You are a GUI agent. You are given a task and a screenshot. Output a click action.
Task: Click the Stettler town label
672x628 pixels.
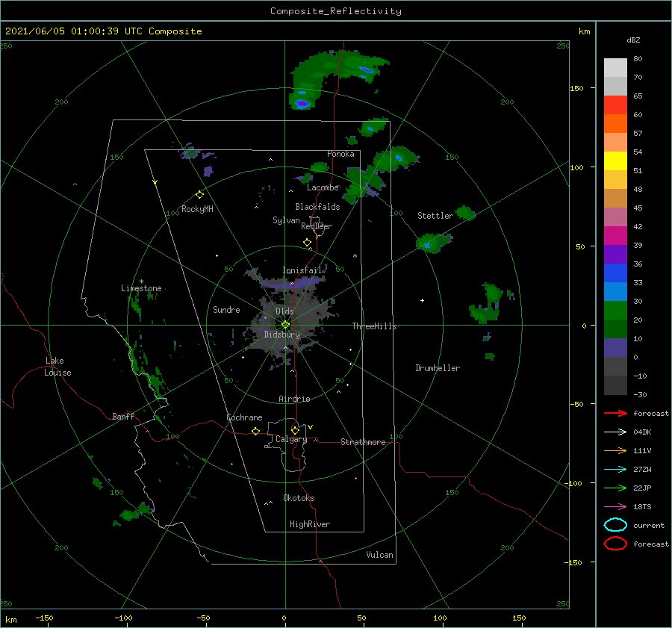click(435, 216)
